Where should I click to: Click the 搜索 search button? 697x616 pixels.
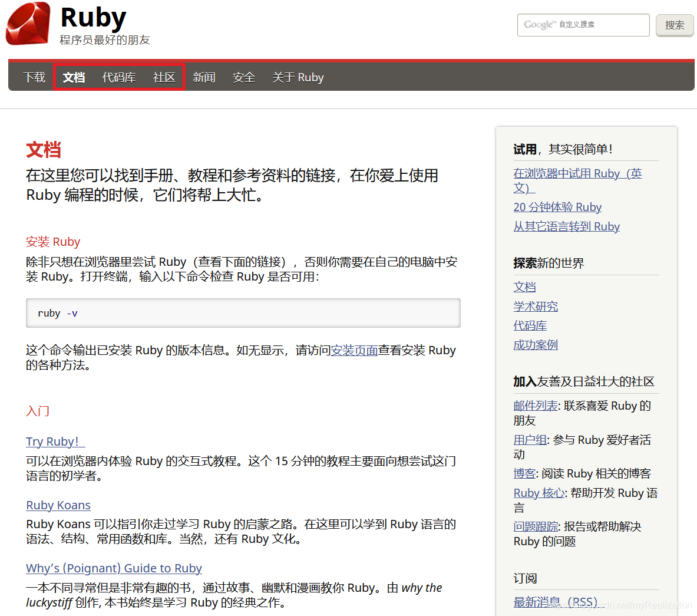675,25
